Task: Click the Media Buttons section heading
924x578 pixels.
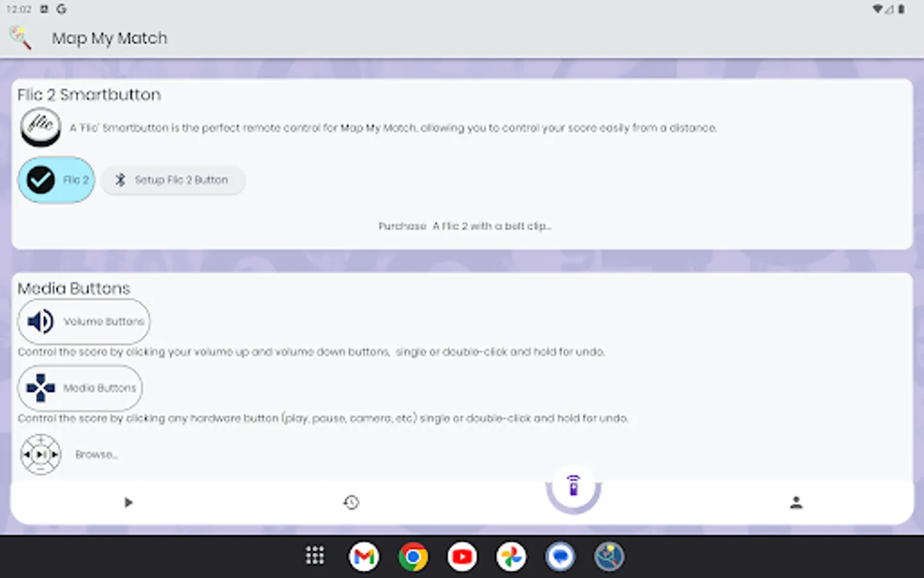Action: [74, 288]
